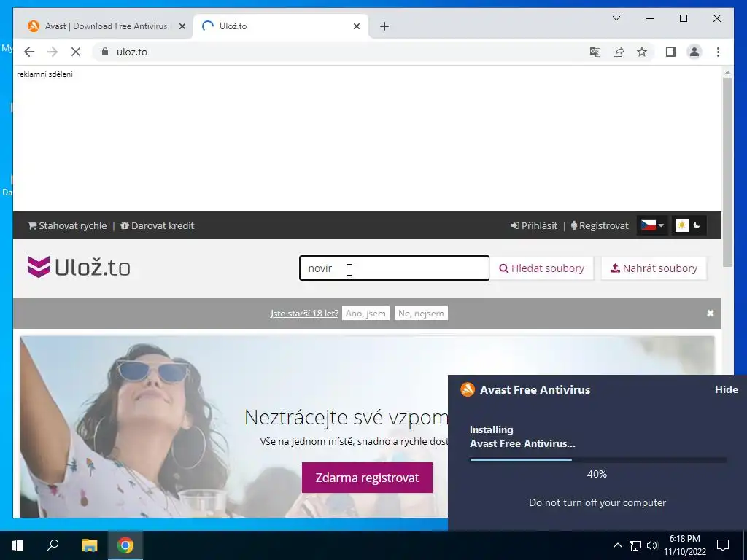Select the Ulož.to tab

pyautogui.click(x=281, y=26)
